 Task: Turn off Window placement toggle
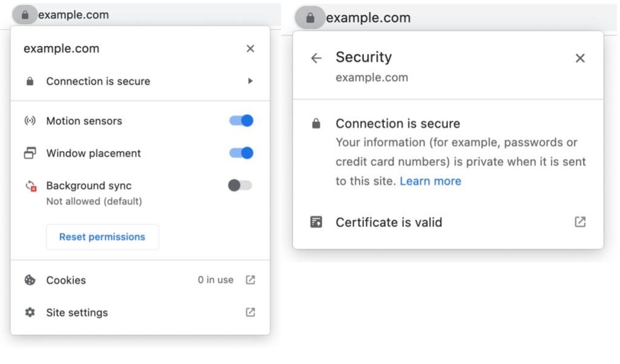tap(241, 154)
